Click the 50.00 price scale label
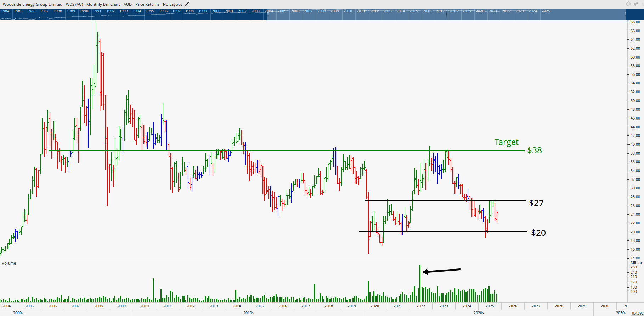This screenshot has width=644, height=316. (635, 101)
